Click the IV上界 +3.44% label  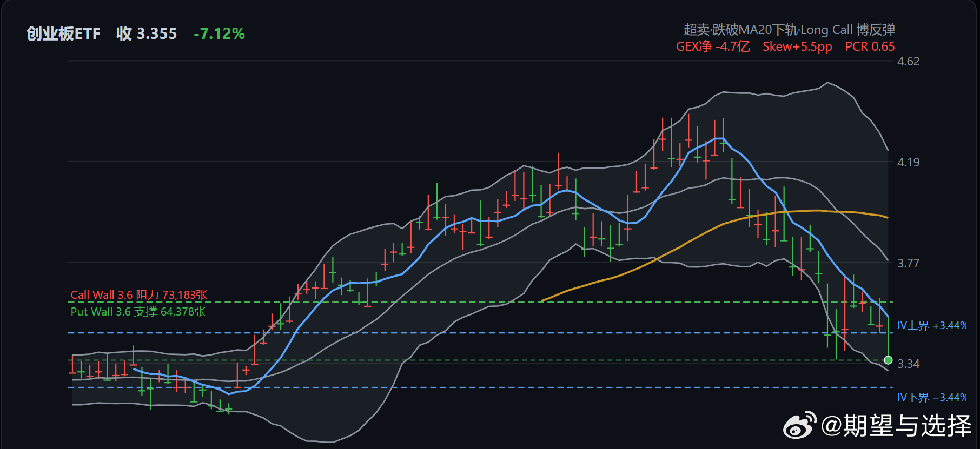[x=931, y=326]
